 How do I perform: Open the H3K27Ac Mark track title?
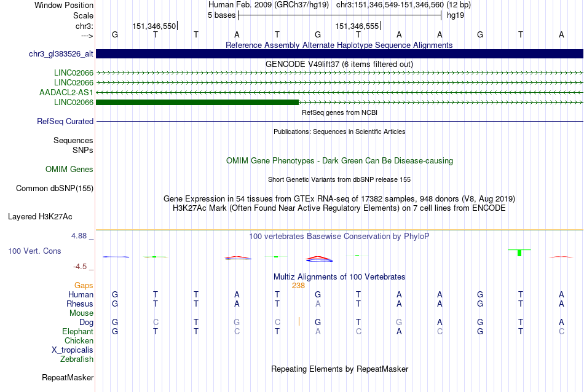click(x=339, y=208)
